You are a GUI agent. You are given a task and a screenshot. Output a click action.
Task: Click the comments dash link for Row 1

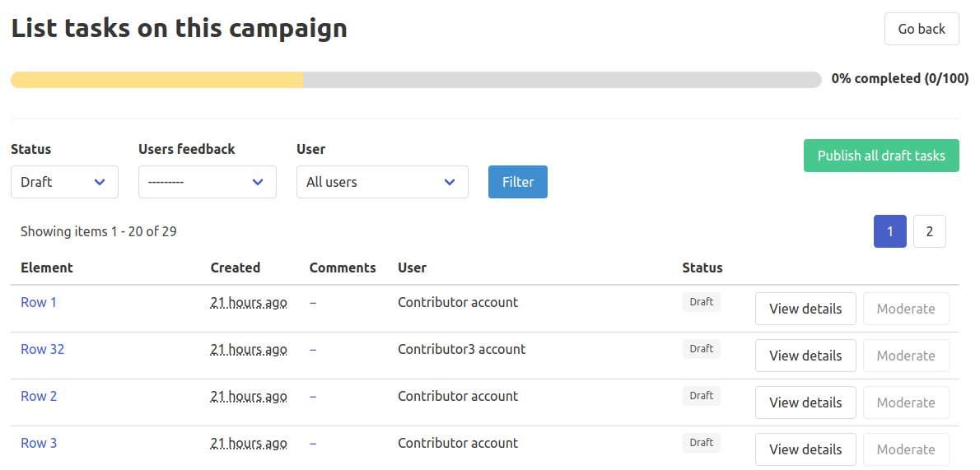tap(312, 303)
